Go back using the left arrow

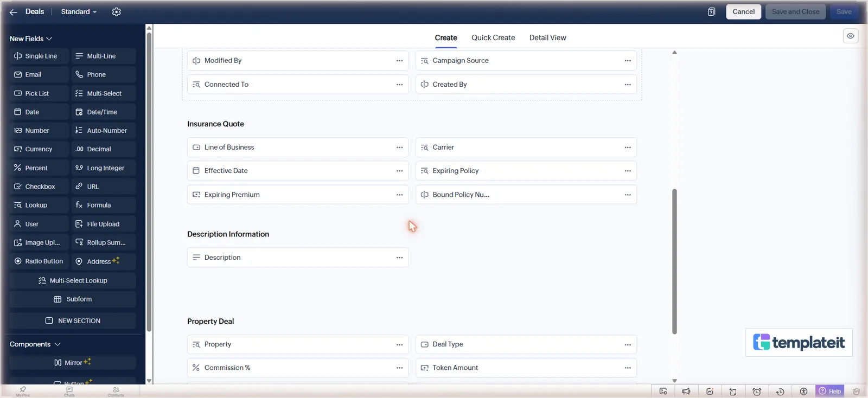14,12
